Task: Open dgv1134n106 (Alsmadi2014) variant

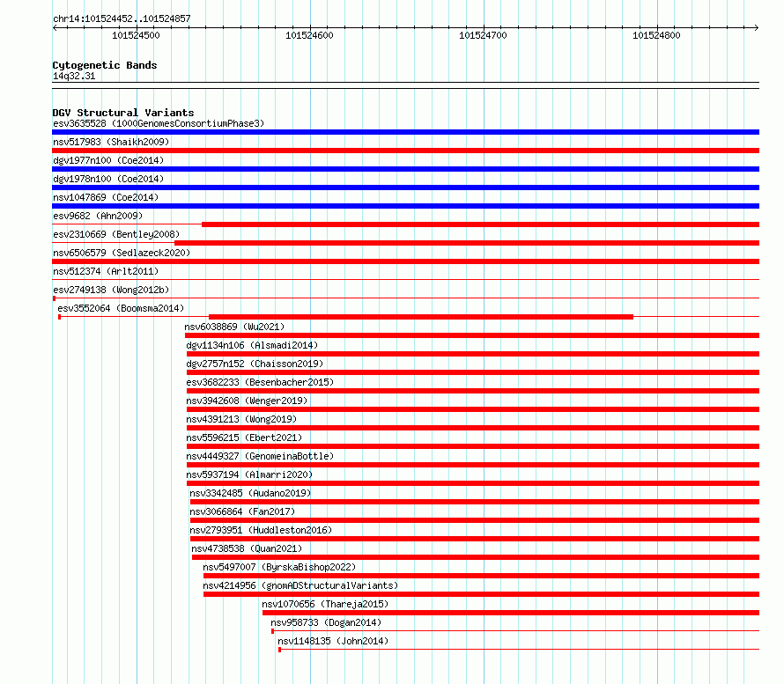Action: pos(252,345)
